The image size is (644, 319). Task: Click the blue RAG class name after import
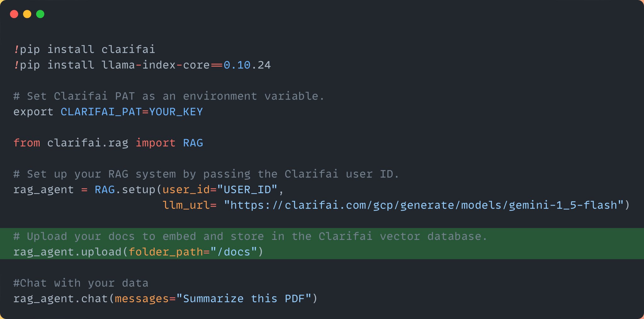click(x=193, y=143)
